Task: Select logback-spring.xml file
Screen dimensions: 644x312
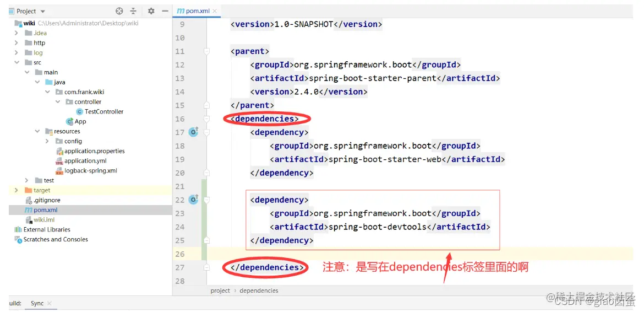Action: point(91,170)
